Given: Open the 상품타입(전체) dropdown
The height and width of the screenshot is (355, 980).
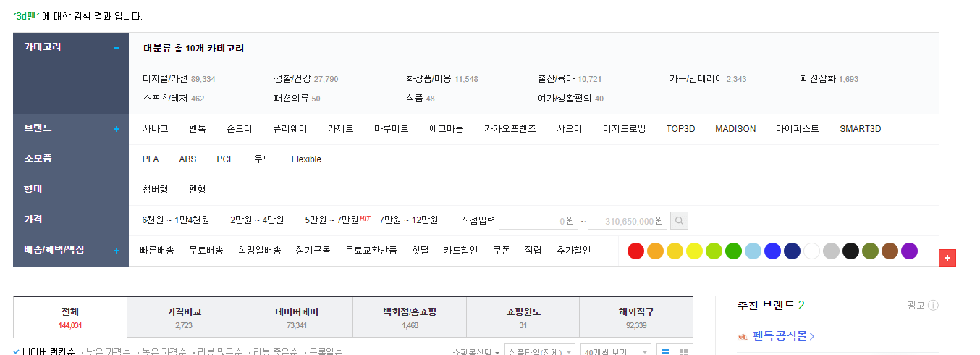Looking at the screenshot, I should 540,351.
